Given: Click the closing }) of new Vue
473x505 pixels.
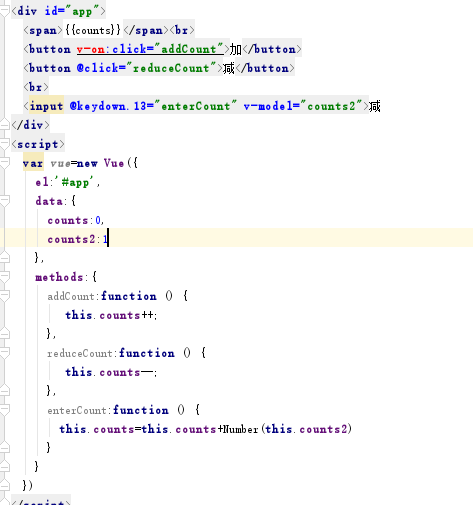Looking at the screenshot, I should [x=27, y=485].
